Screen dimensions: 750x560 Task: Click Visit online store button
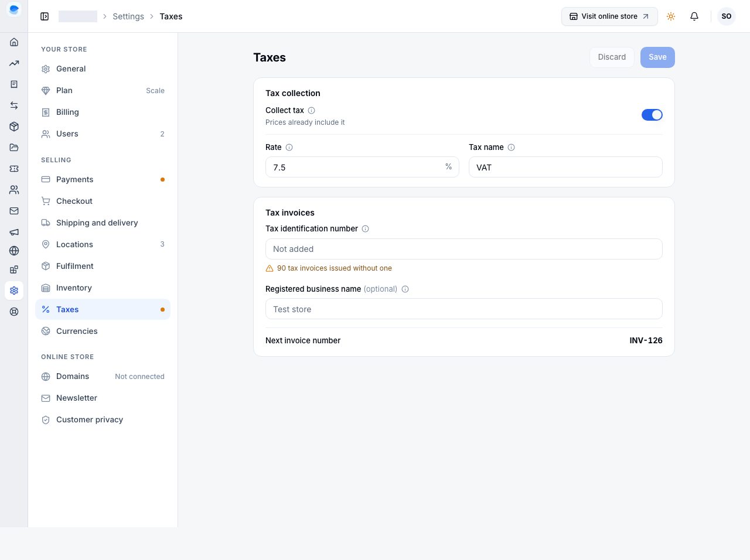[609, 16]
